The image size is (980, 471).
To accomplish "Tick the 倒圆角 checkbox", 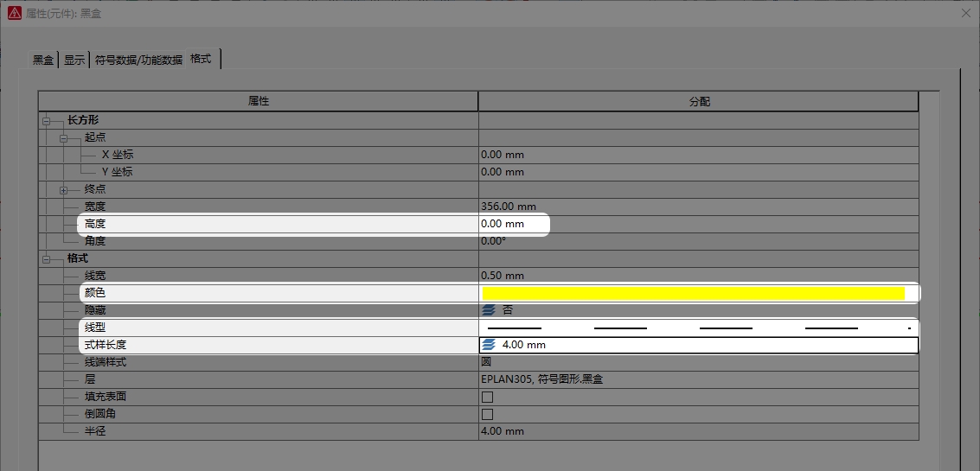I will click(x=487, y=414).
